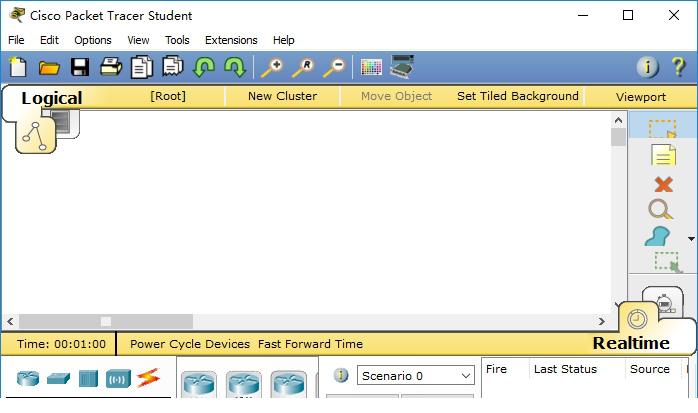The height and width of the screenshot is (413, 698).
Task: Select Routers device category
Action: point(28,378)
